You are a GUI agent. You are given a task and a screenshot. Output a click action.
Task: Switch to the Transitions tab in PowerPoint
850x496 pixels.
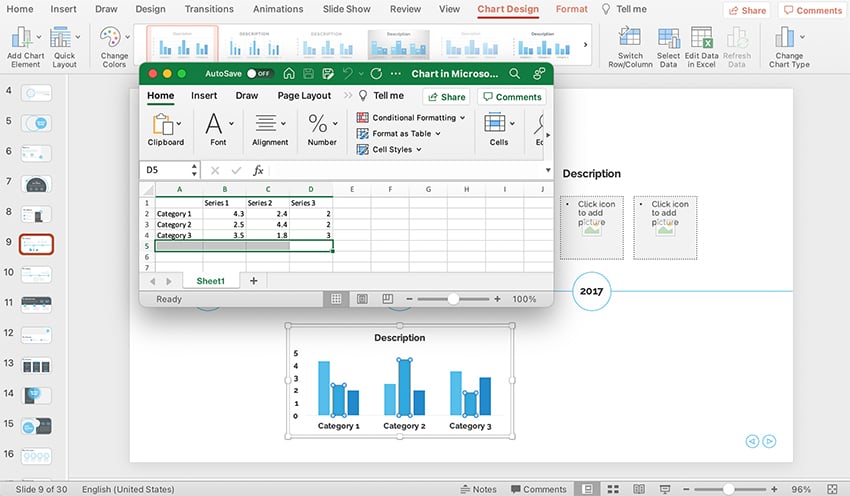[209, 9]
